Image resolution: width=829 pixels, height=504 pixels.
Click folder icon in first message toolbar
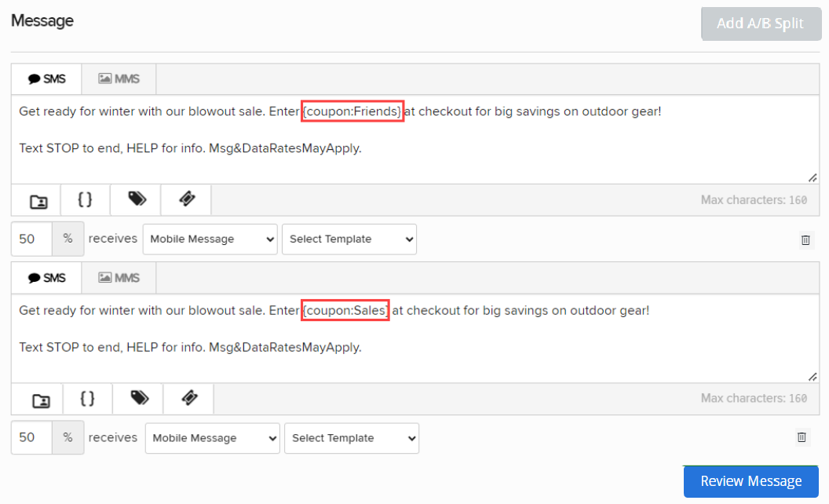click(x=38, y=201)
